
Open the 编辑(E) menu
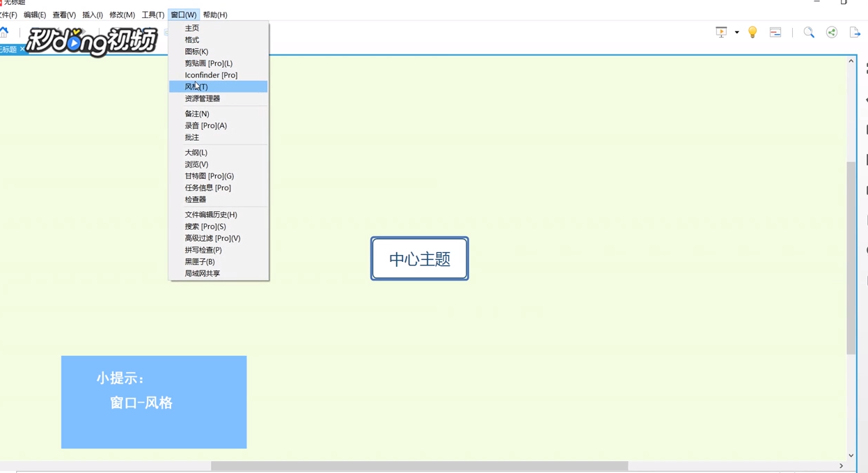click(x=35, y=15)
